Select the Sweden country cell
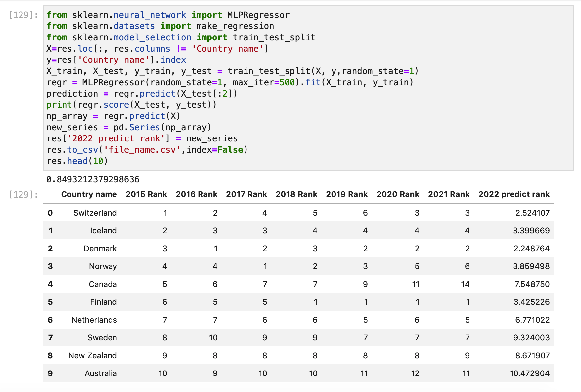Viewport: 581px width, 392px height. (102, 338)
